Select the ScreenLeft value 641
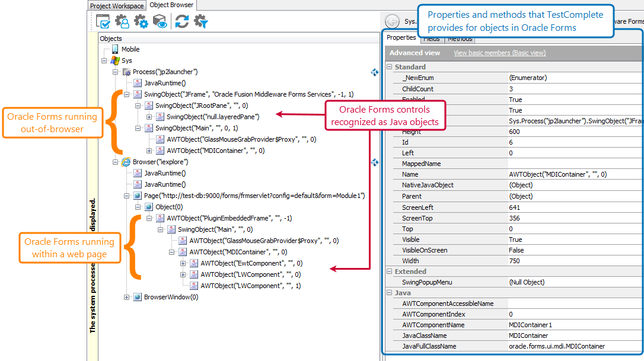Image resolution: width=644 pixels, height=361 pixels. (514, 207)
